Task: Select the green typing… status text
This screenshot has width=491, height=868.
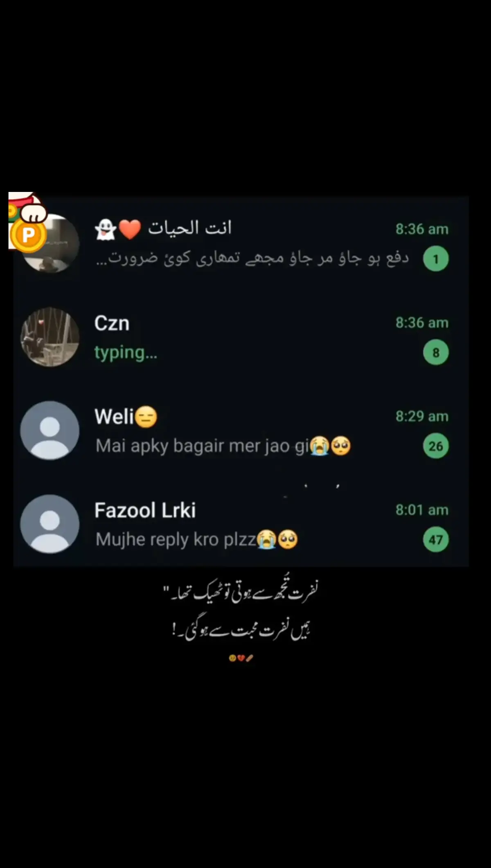Action: (126, 353)
